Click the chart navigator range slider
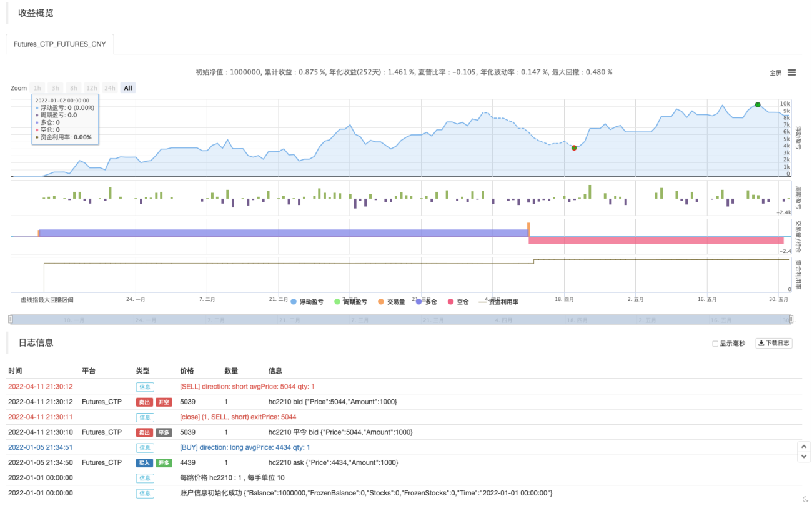Screen dimensions: 812x511 pos(400,319)
